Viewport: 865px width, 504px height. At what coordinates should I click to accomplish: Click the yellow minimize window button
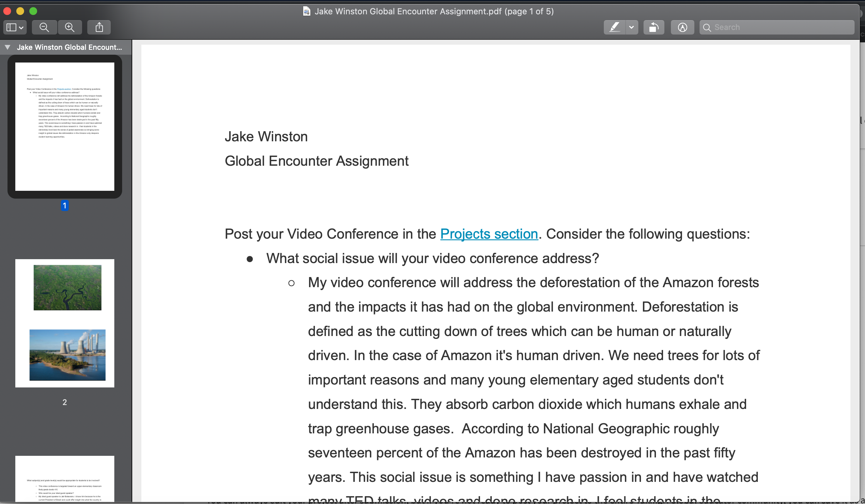coord(20,11)
